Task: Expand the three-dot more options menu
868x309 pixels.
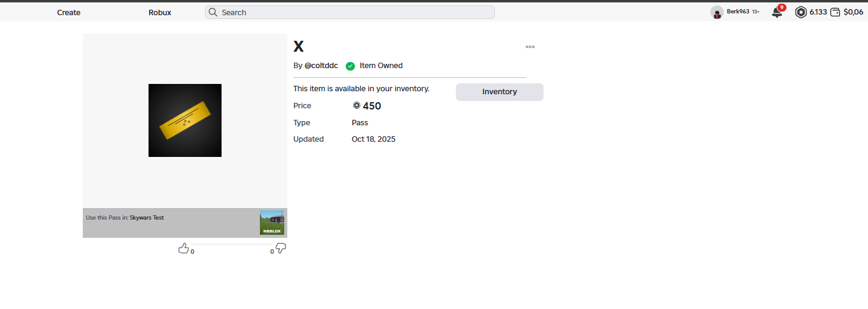Action: coord(530,47)
